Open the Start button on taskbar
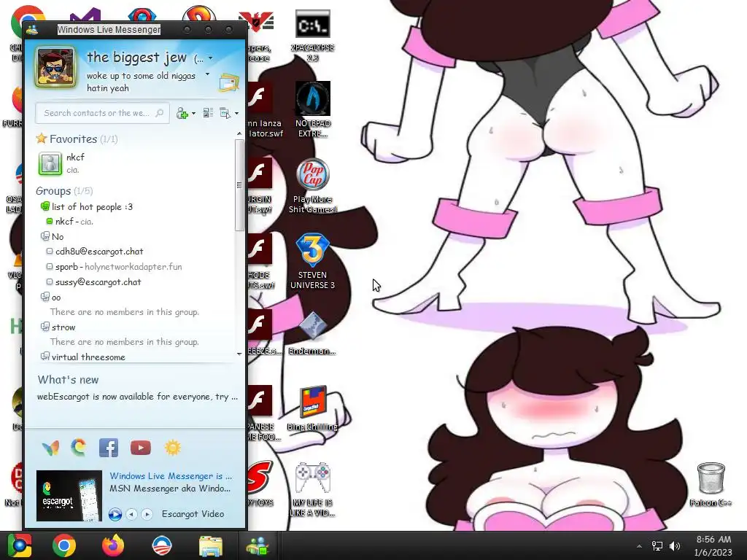The image size is (747, 560). click(x=19, y=545)
